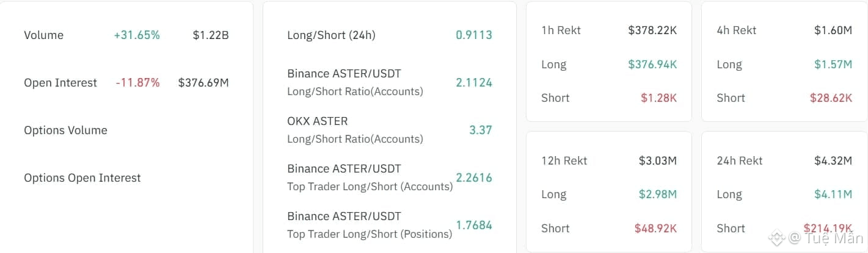
Task: Click the -11.87% open interest change
Action: point(137,83)
